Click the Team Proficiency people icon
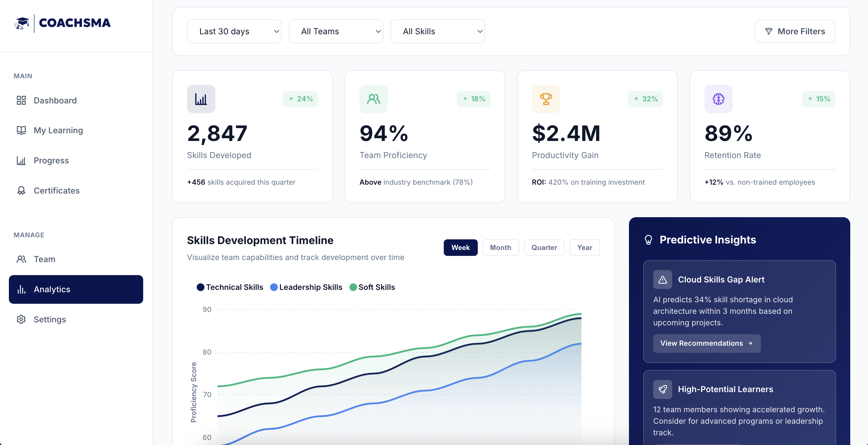This screenshot has height=445, width=868. pyautogui.click(x=373, y=99)
